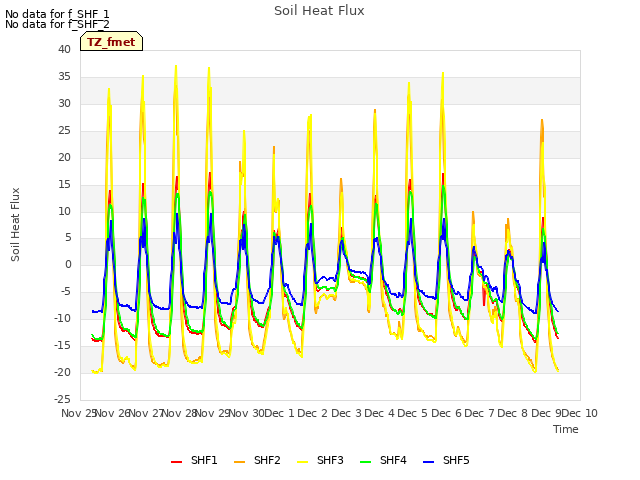Click the y-axis tick value 35
Image resolution: width=640 pixels, height=480 pixels.
[x=64, y=76]
